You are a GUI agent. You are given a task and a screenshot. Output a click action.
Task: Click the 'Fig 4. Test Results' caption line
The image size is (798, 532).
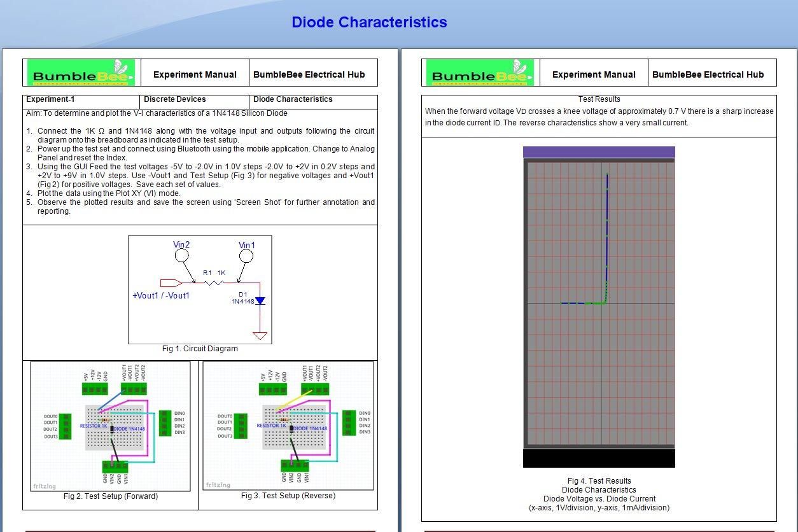(599, 481)
